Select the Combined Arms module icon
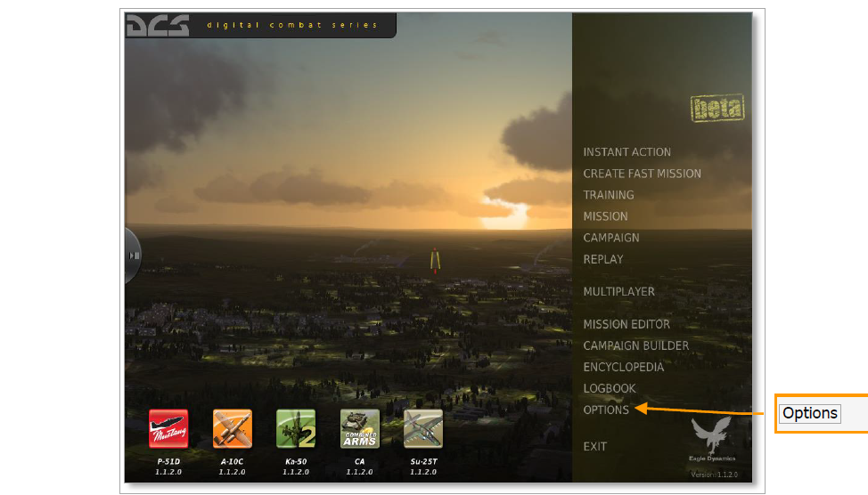This screenshot has width=868, height=495. click(360, 428)
